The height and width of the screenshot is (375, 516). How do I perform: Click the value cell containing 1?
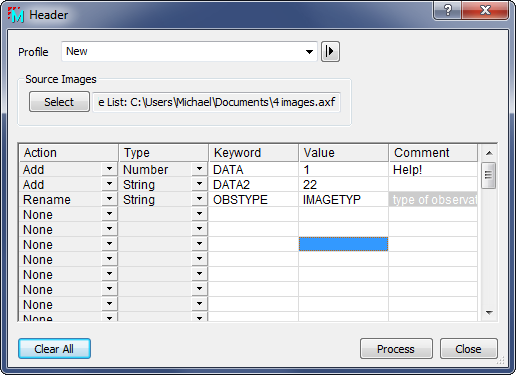[343, 169]
